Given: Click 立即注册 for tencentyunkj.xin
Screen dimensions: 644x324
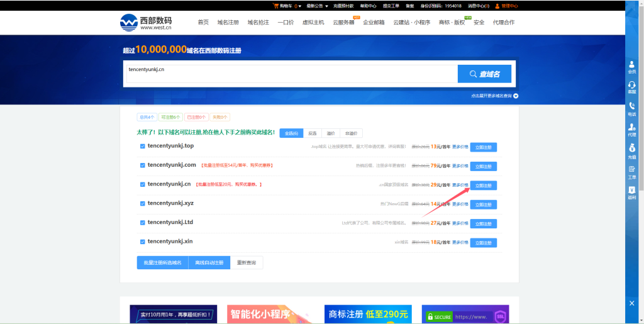Looking at the screenshot, I should [x=484, y=243].
